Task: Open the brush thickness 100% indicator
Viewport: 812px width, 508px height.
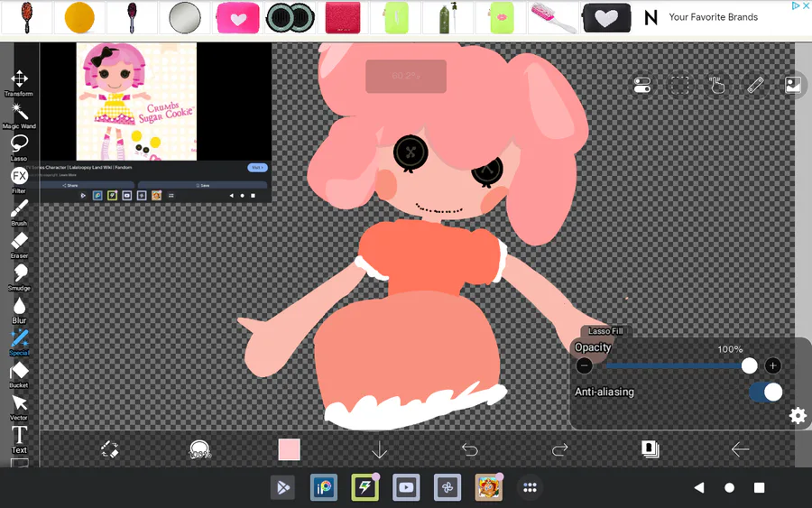Action: [199, 449]
